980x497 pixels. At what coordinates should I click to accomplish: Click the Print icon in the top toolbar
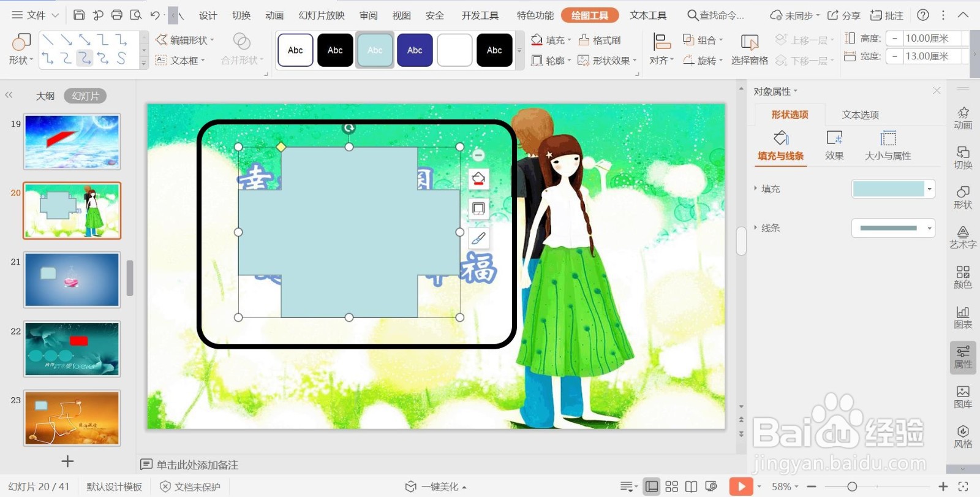[x=117, y=15]
